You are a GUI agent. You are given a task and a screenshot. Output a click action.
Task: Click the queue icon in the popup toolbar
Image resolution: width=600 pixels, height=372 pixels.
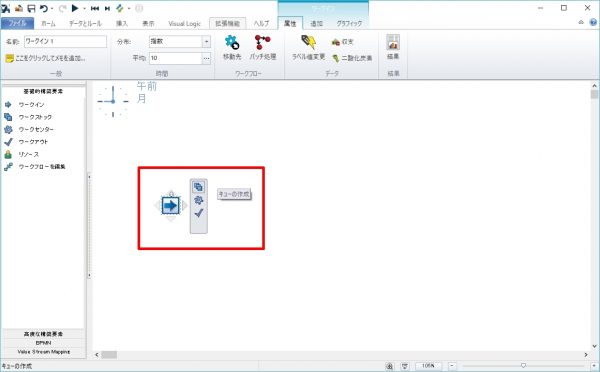[x=198, y=187]
